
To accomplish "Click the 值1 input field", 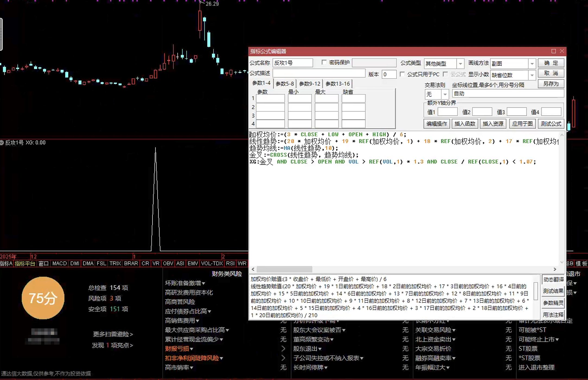I will [x=448, y=112].
